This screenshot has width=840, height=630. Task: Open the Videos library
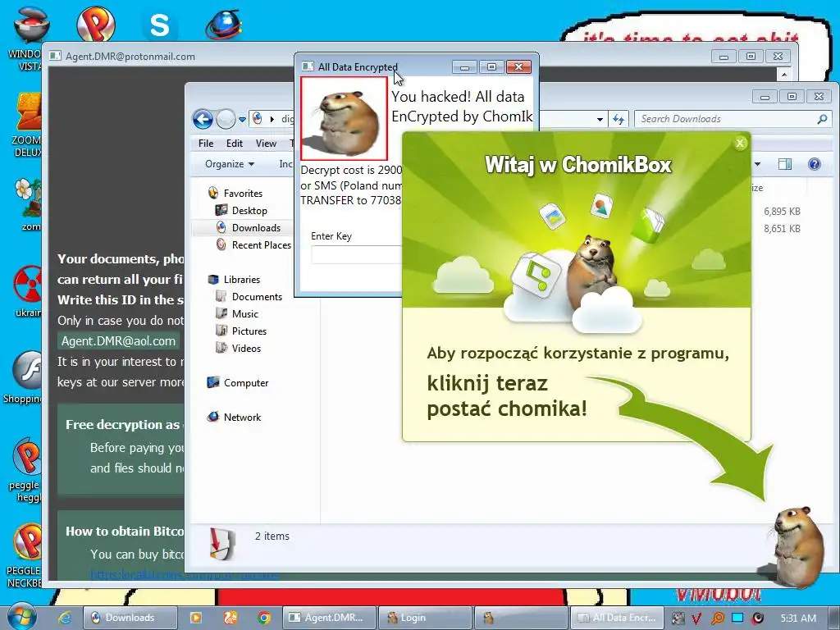click(238, 348)
